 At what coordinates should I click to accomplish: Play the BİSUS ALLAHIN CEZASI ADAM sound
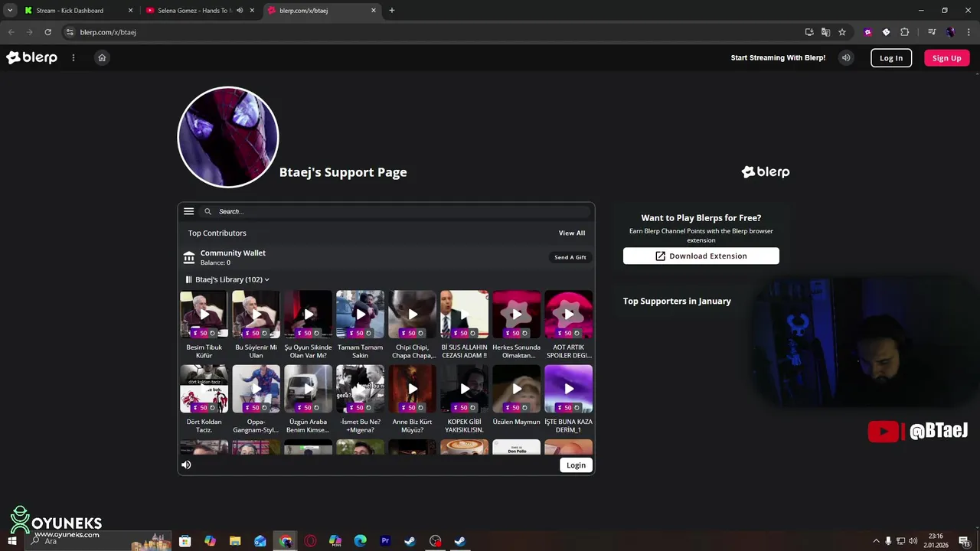point(464,315)
